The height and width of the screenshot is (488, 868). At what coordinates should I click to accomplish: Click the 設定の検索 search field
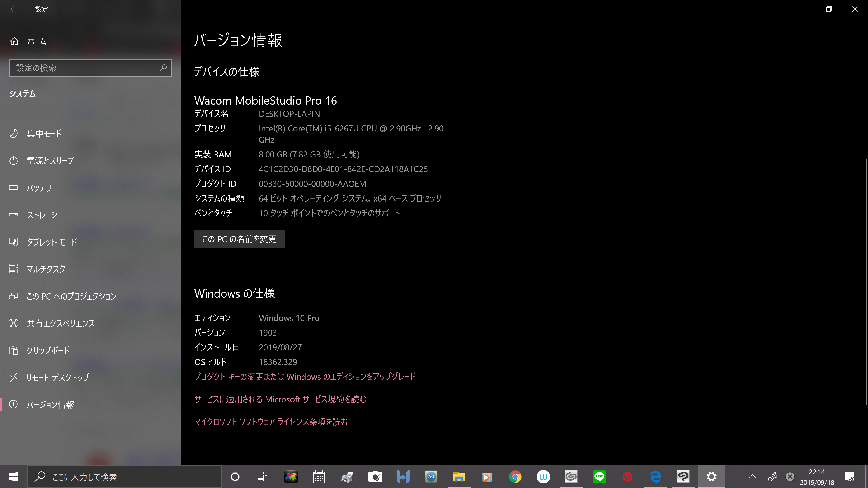84,68
